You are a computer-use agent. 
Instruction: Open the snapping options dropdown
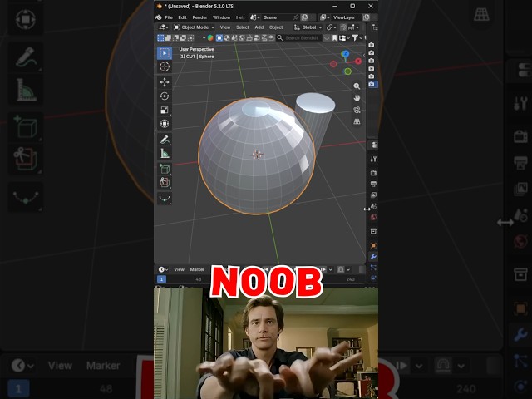(x=353, y=27)
